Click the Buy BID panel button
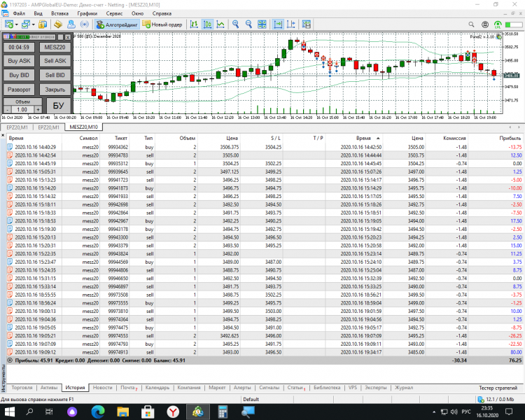 click(19, 75)
